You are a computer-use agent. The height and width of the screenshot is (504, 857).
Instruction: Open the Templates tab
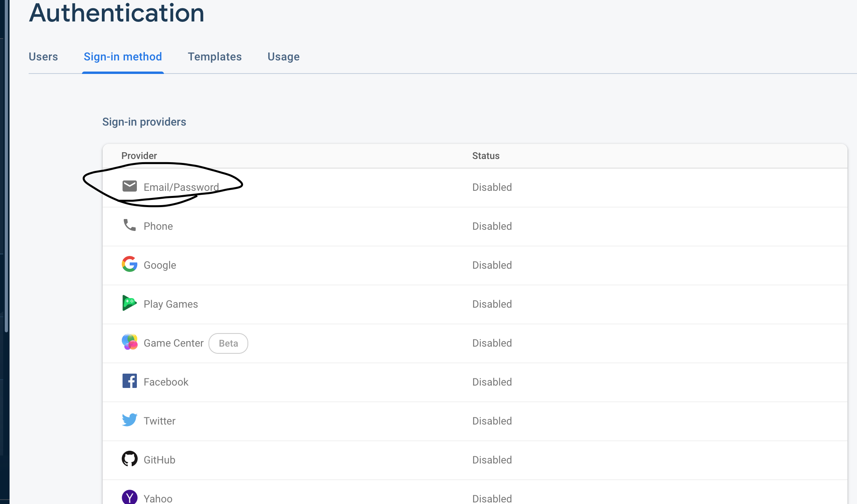tap(214, 57)
